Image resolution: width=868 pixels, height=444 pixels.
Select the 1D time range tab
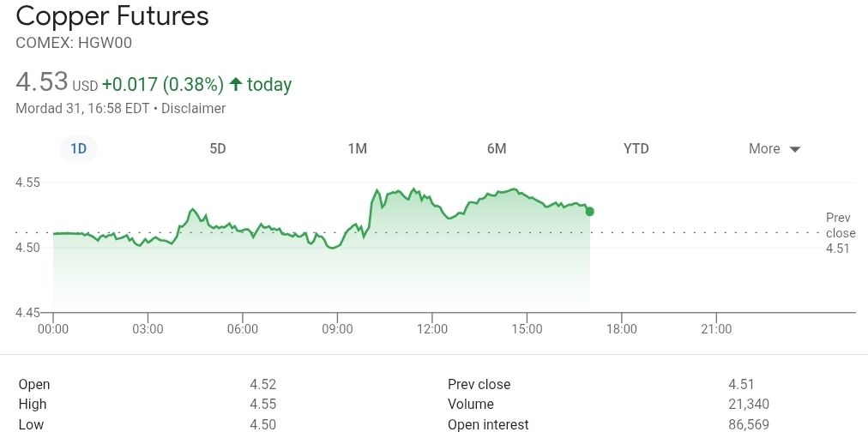pyautogui.click(x=78, y=148)
